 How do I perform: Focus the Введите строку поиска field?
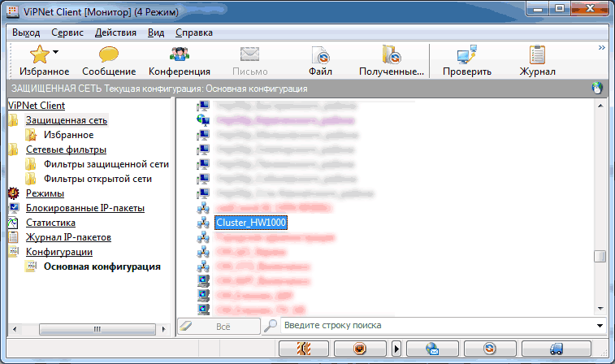pos(437,326)
